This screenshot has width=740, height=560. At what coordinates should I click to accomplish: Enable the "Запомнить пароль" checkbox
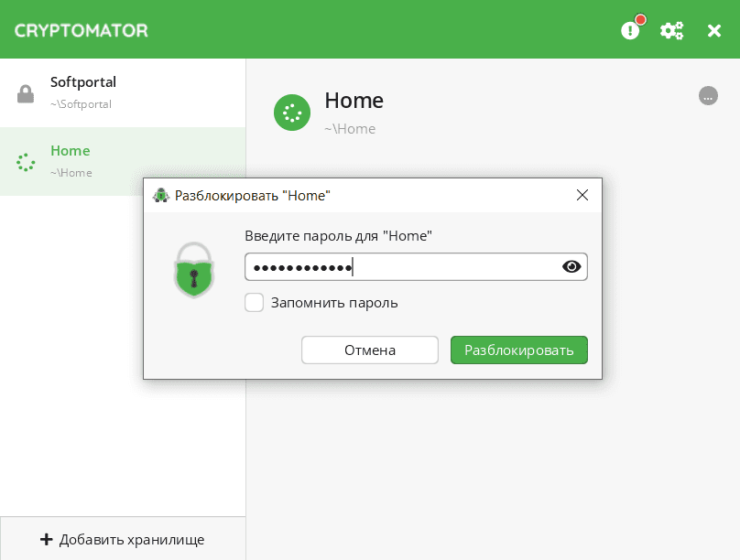pos(255,302)
